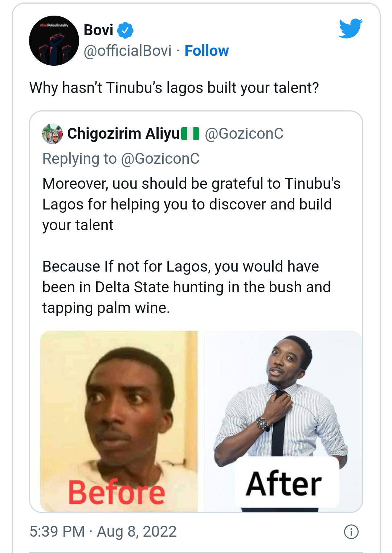Click the @GoziconC handle beside the name
The height and width of the screenshot is (553, 392).
pyautogui.click(x=244, y=134)
